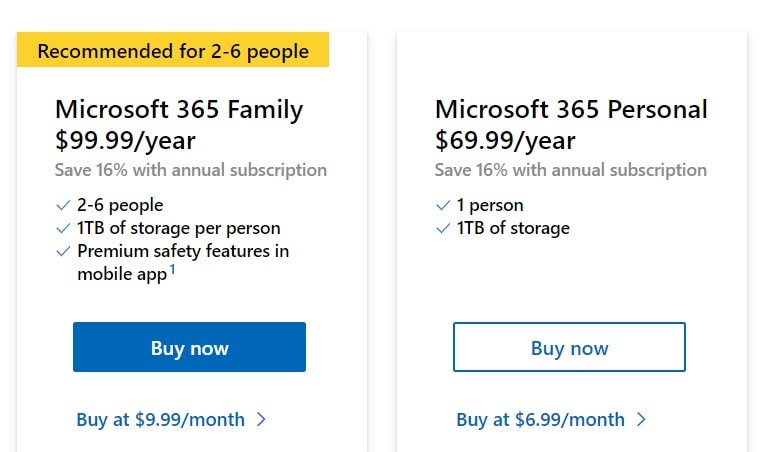Click the chevron arrow after "Buy at $9.99/month"

[x=261, y=420]
